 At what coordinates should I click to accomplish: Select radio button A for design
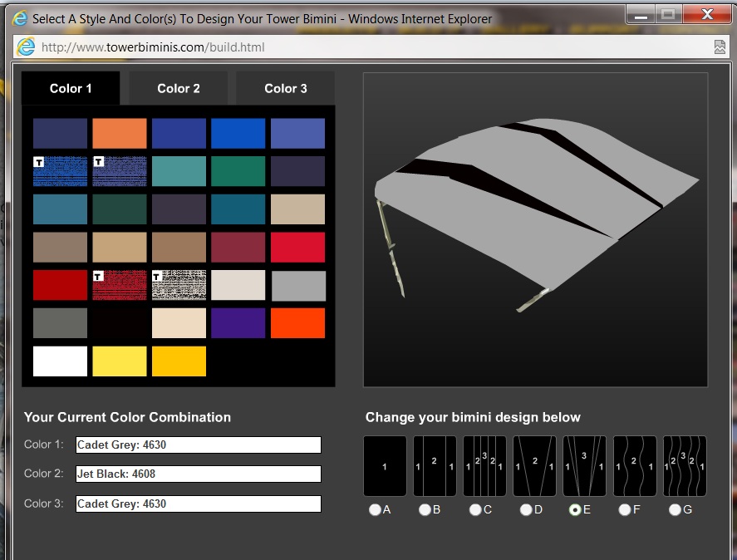coord(375,510)
